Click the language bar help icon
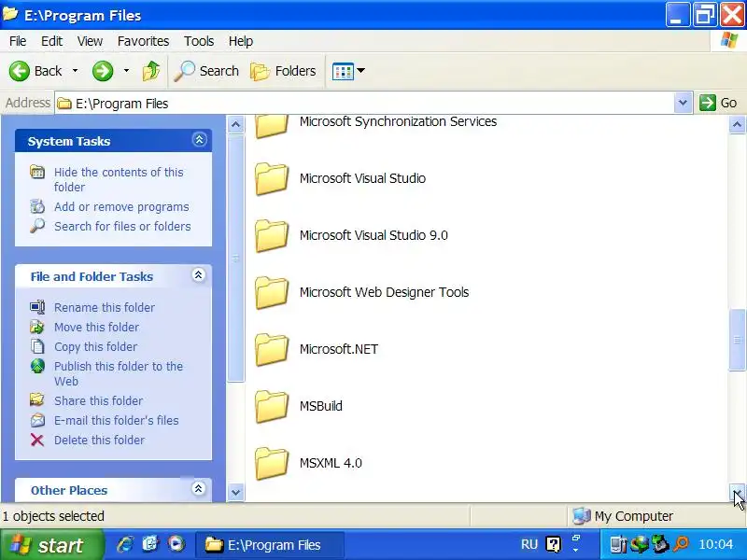This screenshot has width=747, height=560. click(x=553, y=544)
